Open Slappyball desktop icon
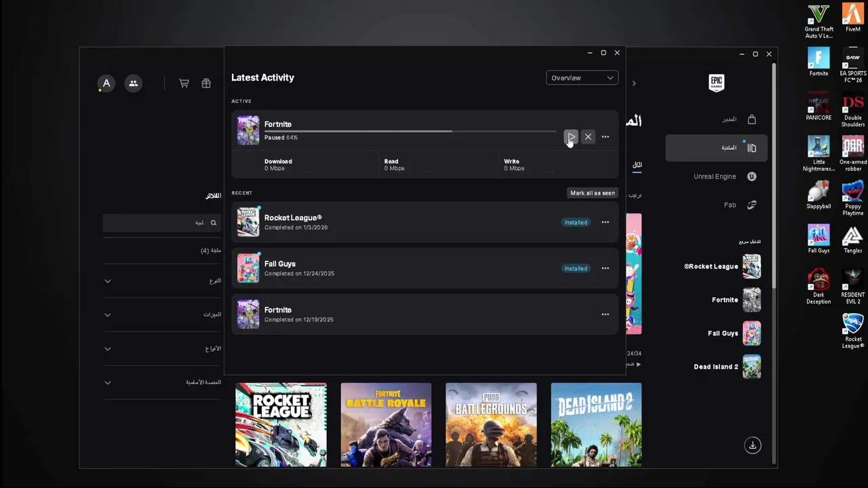This screenshot has height=488, width=868. [x=818, y=195]
